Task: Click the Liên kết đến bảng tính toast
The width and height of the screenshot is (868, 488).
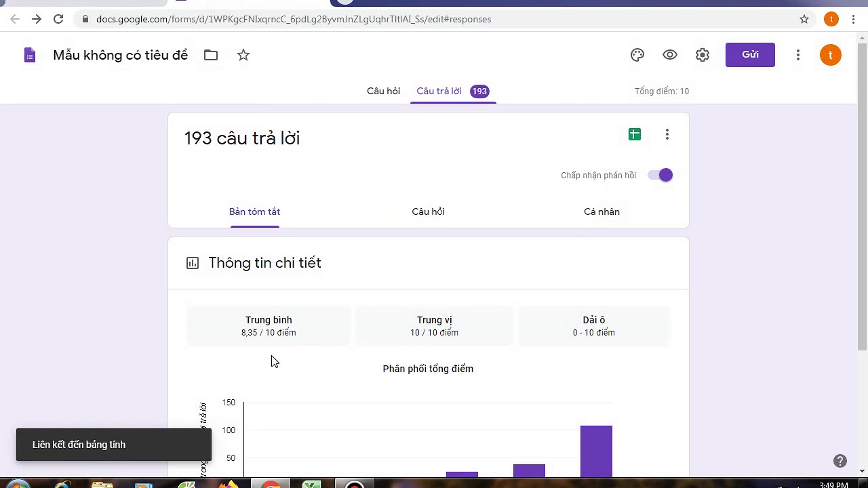Action: [114, 445]
